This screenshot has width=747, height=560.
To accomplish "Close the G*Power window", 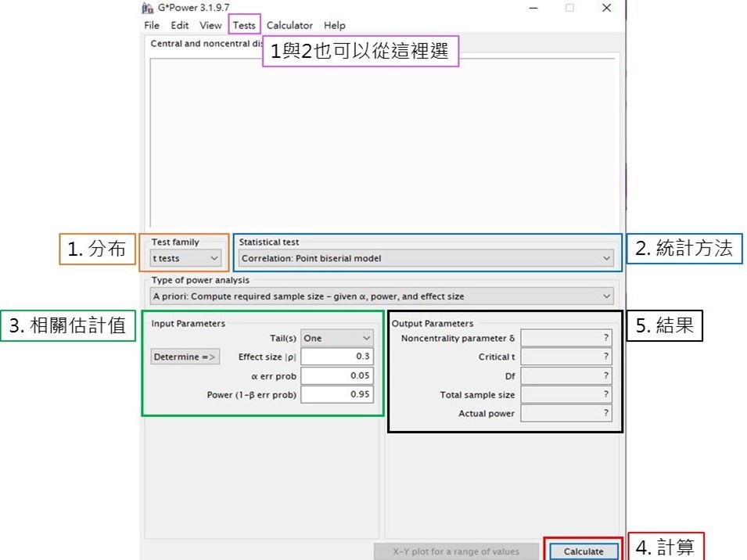I will (x=606, y=8).
